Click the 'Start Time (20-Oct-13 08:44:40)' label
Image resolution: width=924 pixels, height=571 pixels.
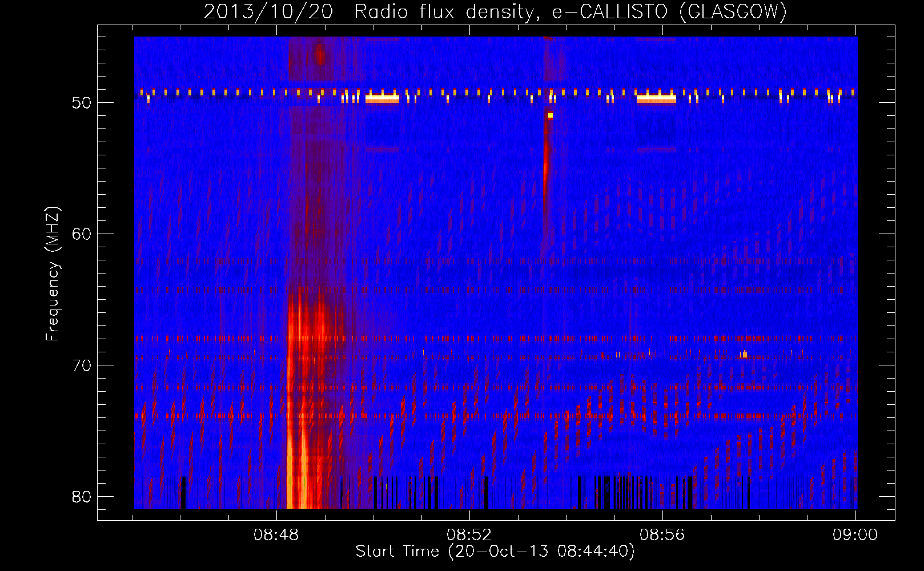[495, 552]
